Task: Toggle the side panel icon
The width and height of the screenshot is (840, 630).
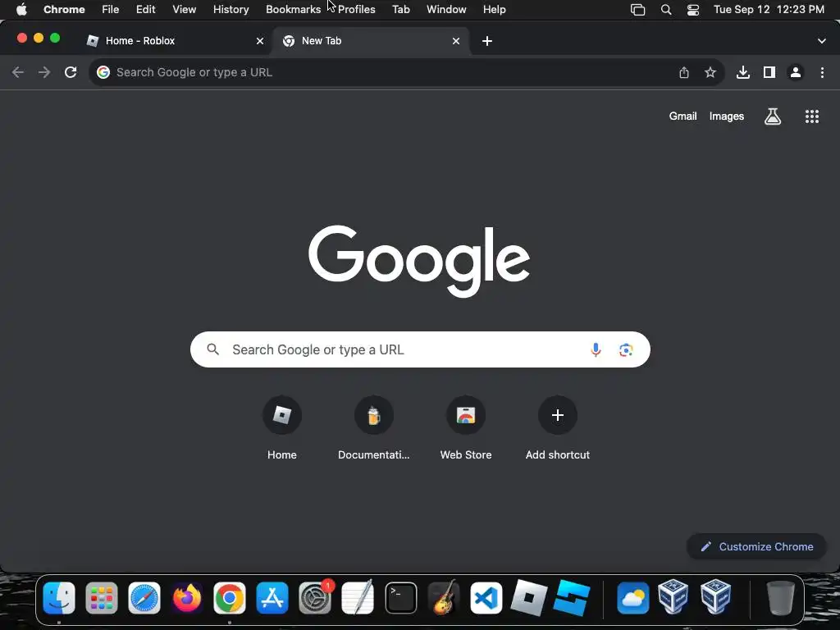Action: click(x=769, y=72)
